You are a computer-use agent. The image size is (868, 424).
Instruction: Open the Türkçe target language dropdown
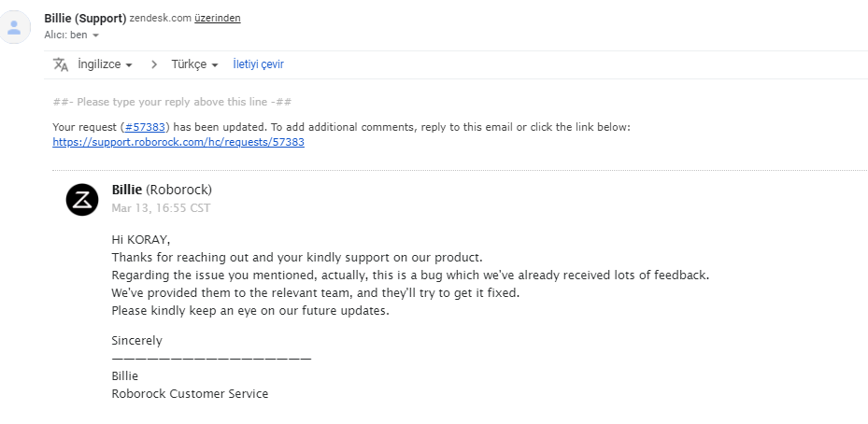point(194,64)
